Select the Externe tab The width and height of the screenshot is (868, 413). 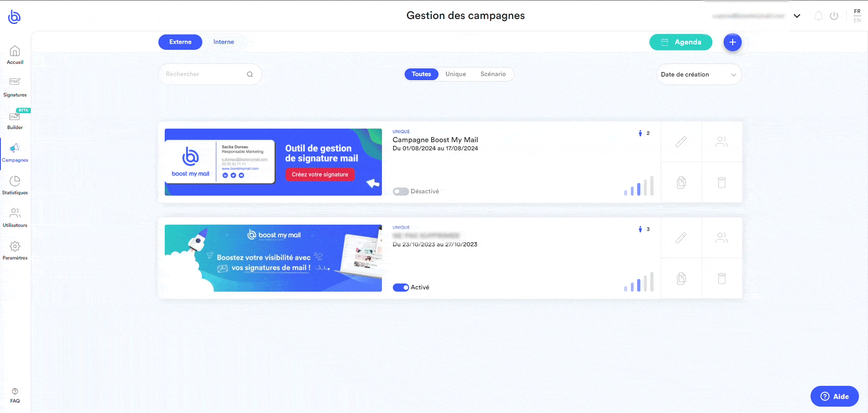tap(180, 42)
